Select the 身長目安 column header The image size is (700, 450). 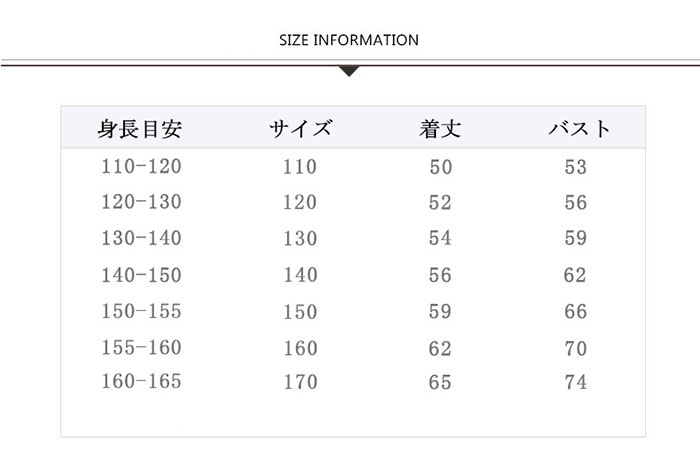(x=140, y=129)
